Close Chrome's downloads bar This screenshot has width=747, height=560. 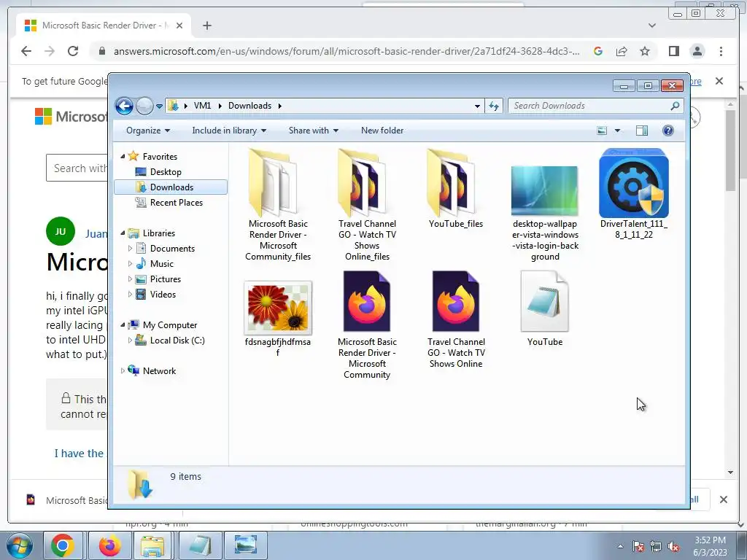[x=723, y=499]
